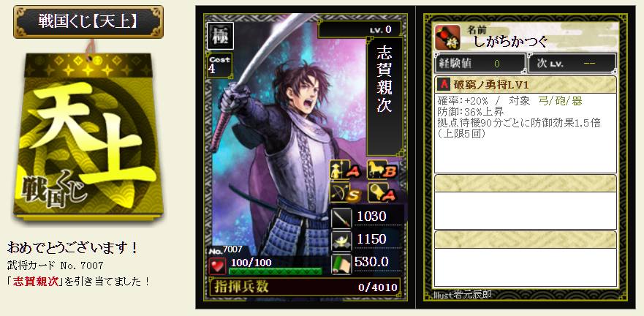Click the archery bow aptitude S icon
The width and height of the screenshot is (644, 316).
point(346,192)
